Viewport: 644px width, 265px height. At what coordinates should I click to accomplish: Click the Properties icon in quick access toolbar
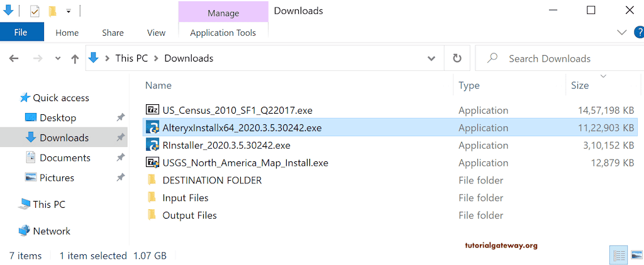click(x=35, y=11)
